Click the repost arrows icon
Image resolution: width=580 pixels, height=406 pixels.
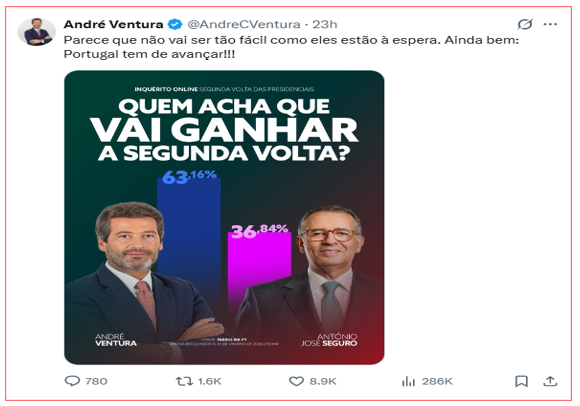coord(184,381)
